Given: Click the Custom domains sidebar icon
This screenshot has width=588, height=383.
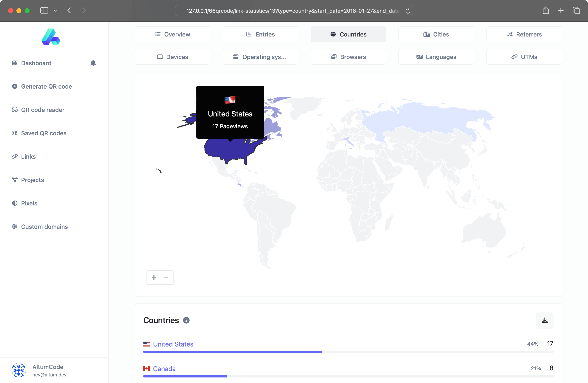Looking at the screenshot, I should [15, 227].
